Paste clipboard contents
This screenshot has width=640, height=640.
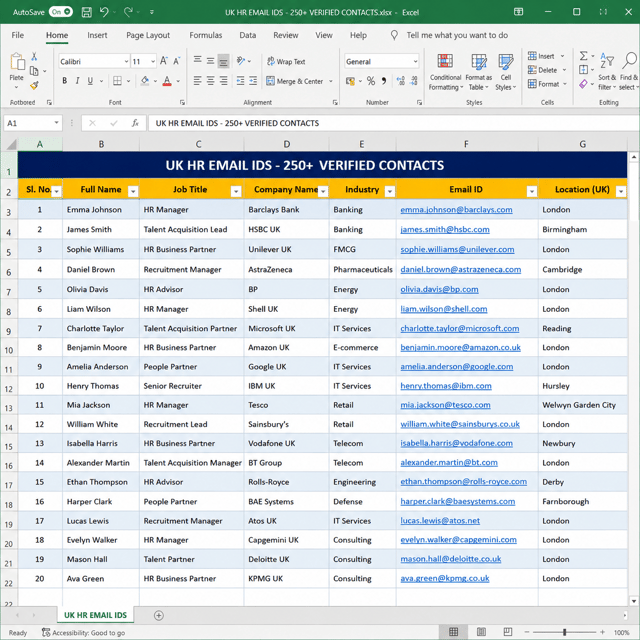pyautogui.click(x=17, y=62)
